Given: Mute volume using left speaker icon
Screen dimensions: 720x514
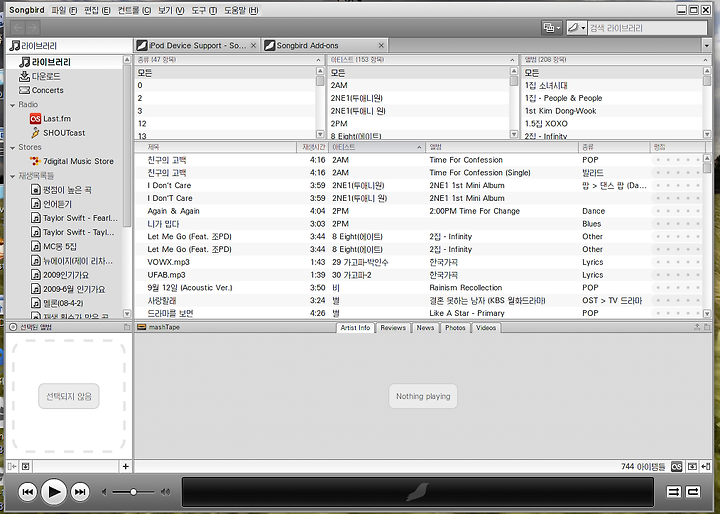Looking at the screenshot, I should (x=104, y=492).
